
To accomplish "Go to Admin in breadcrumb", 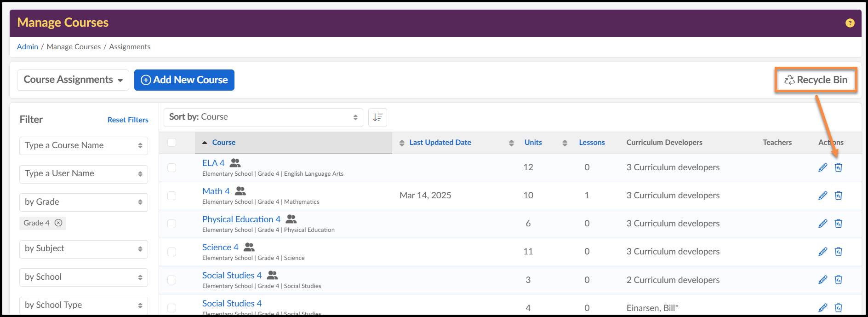I will point(28,47).
